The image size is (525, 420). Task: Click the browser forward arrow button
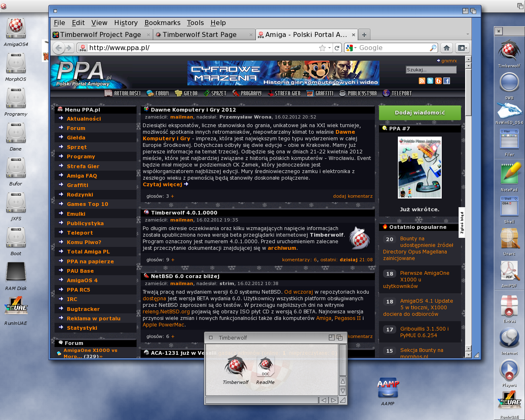pos(69,48)
